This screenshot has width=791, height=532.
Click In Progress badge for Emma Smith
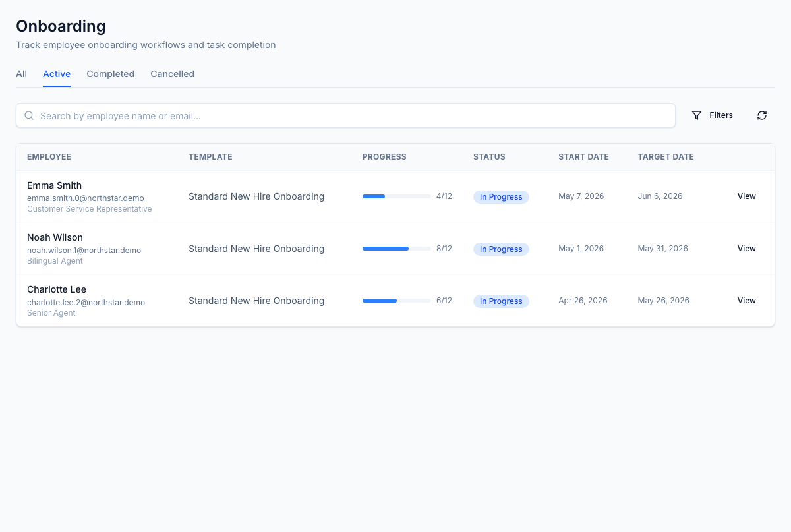(x=501, y=197)
